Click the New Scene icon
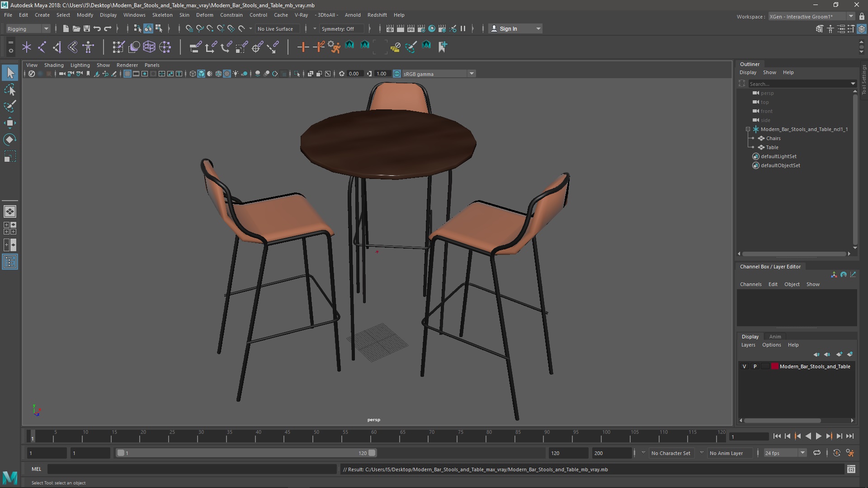Viewport: 868px width, 488px height. pyautogui.click(x=66, y=28)
